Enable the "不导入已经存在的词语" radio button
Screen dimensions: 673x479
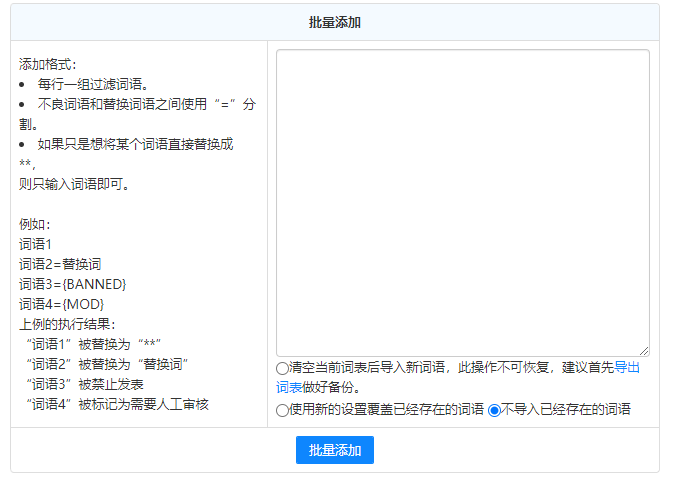[x=494, y=410]
